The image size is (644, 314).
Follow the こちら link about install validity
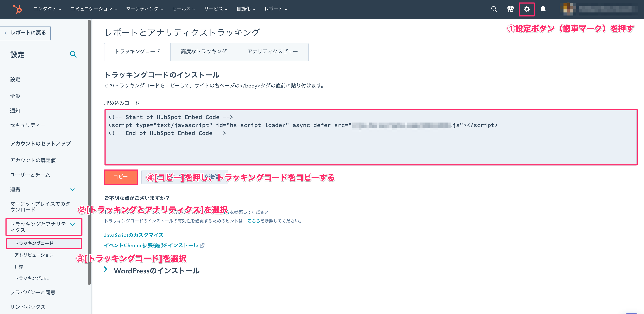point(254,221)
